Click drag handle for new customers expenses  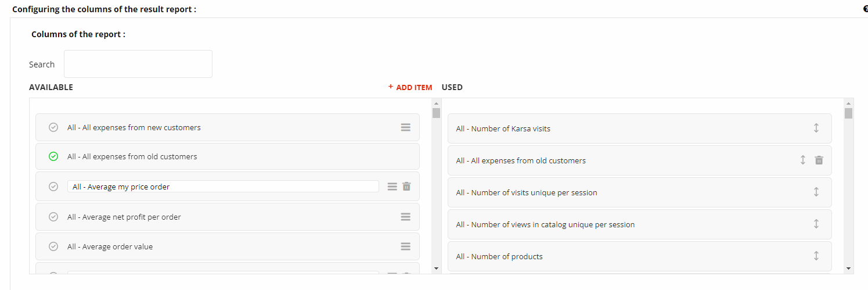406,127
